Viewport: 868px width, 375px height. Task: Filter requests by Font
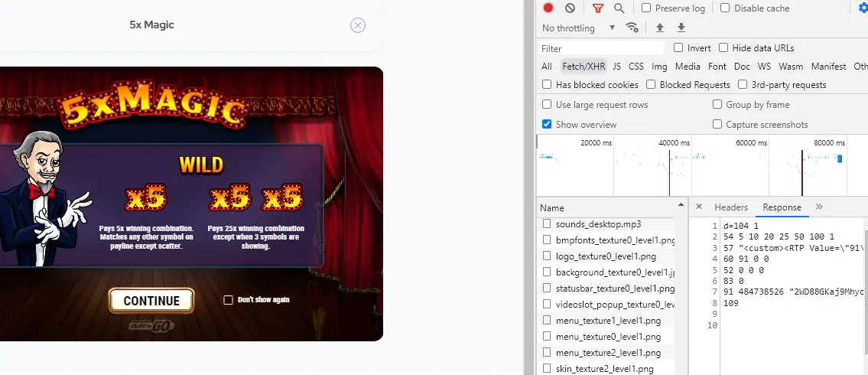(717, 67)
